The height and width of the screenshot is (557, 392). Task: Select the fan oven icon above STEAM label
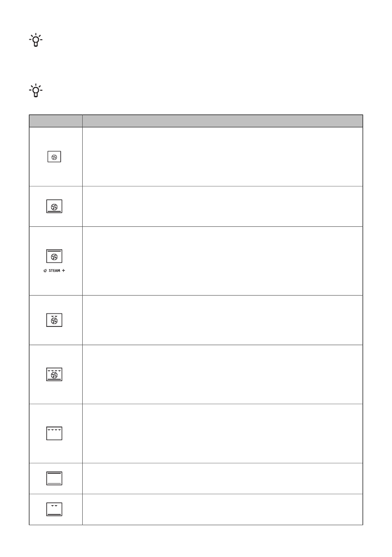(x=55, y=256)
